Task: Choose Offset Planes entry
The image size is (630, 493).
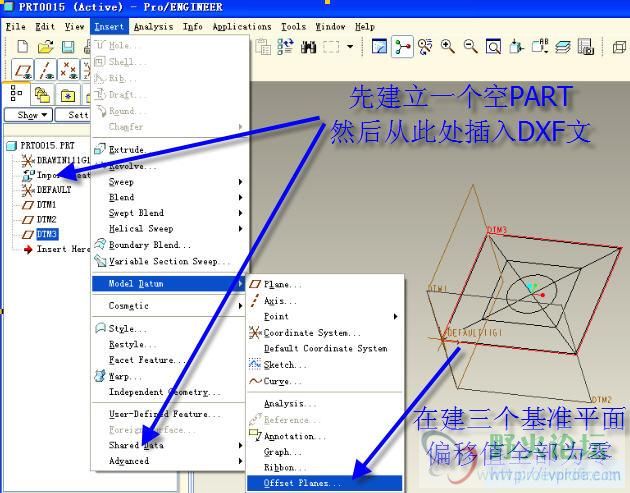Action: click(325, 483)
